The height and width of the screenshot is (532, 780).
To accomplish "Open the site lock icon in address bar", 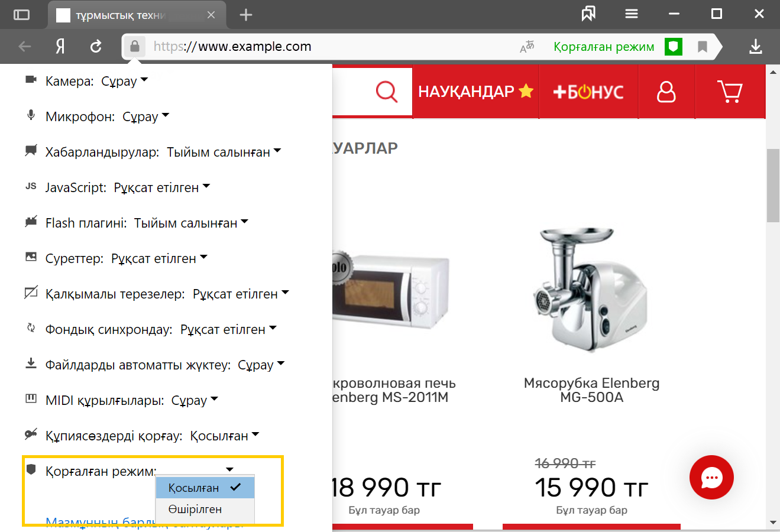I will (x=135, y=46).
